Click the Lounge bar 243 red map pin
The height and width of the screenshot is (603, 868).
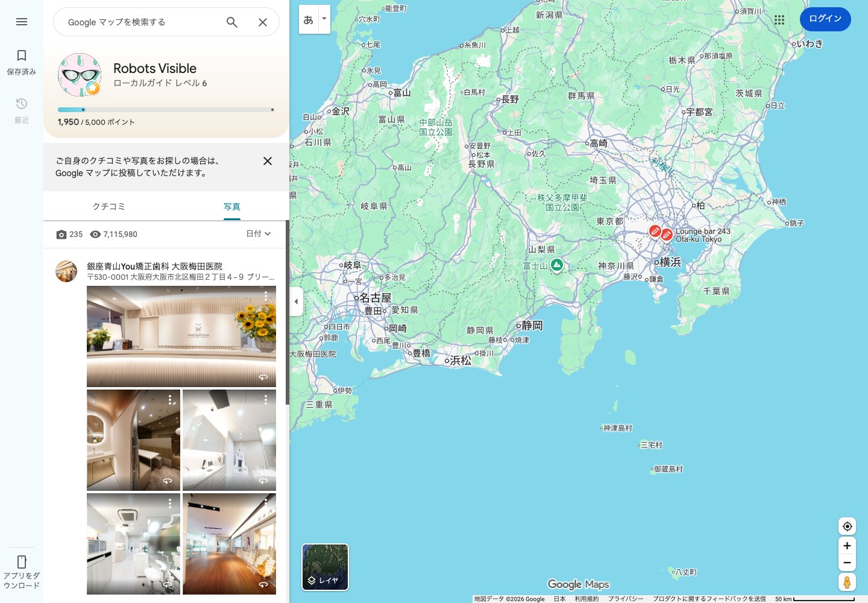(667, 235)
